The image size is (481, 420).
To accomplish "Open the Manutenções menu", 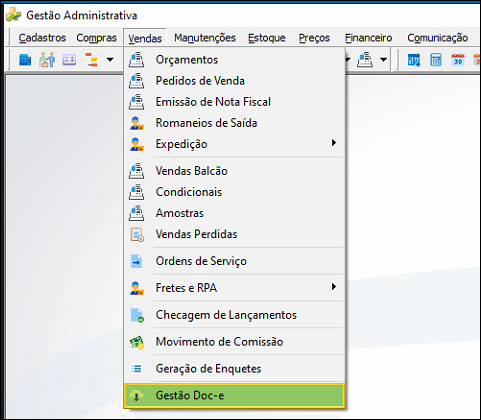I will [205, 38].
